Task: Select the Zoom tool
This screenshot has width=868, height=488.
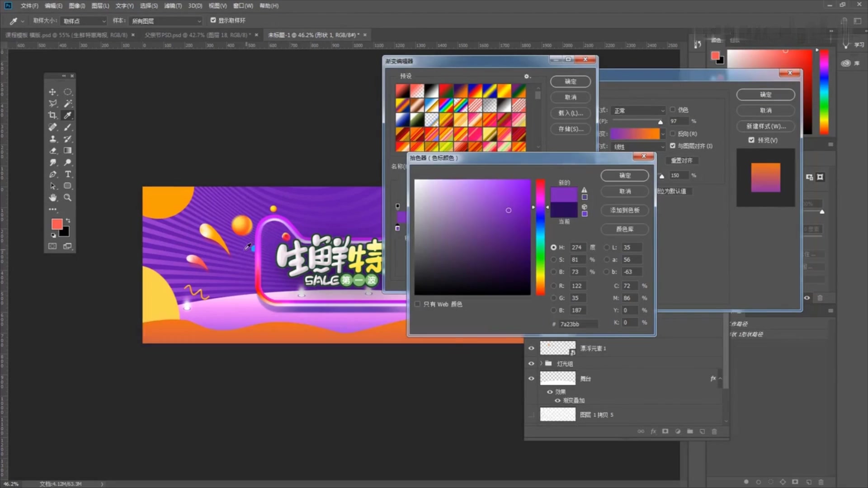Action: (x=68, y=197)
